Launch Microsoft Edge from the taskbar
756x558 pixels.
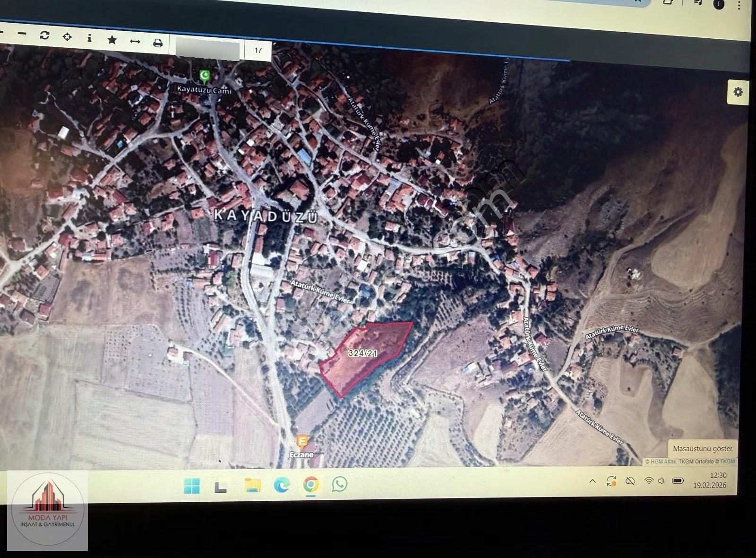pyautogui.click(x=282, y=485)
